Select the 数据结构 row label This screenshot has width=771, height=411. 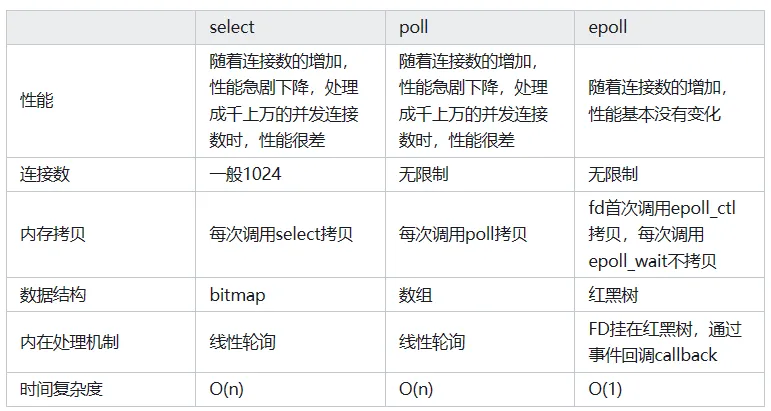[53, 295]
